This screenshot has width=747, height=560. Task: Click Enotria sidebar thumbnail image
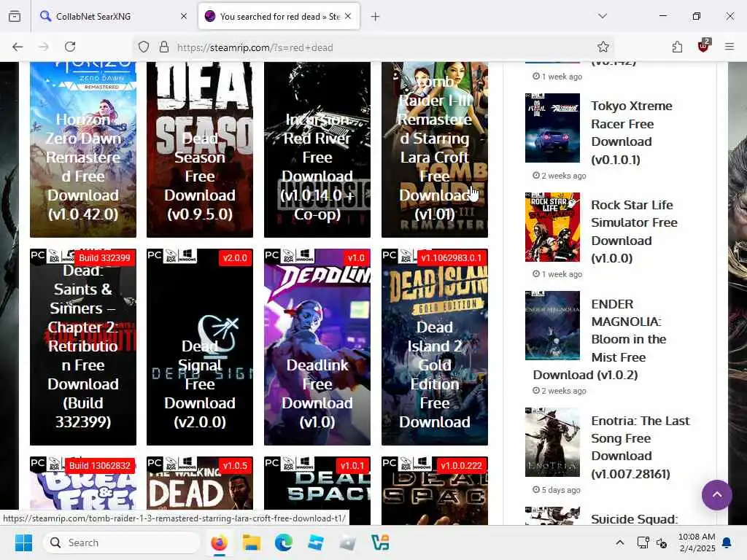[553, 442]
